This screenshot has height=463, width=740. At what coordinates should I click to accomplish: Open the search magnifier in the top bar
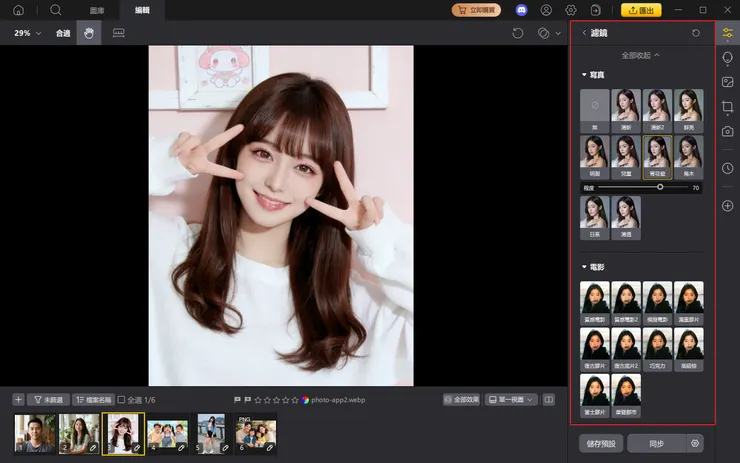pyautogui.click(x=56, y=10)
